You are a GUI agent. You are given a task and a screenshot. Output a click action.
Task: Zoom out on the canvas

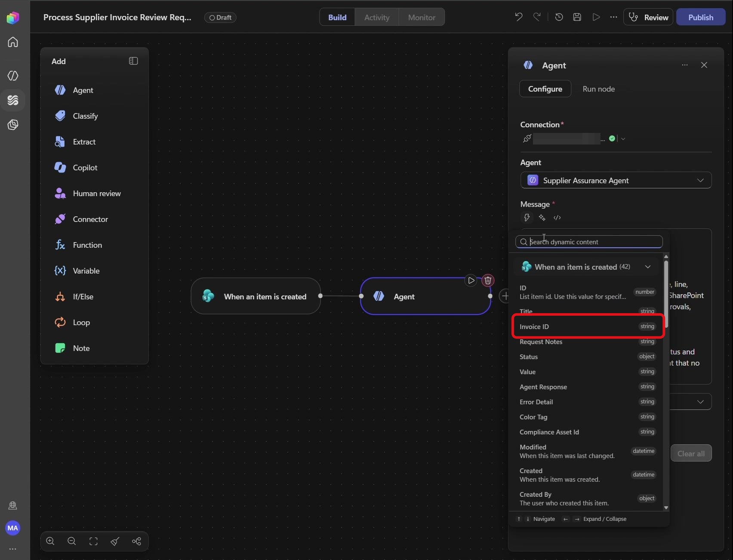point(72,541)
